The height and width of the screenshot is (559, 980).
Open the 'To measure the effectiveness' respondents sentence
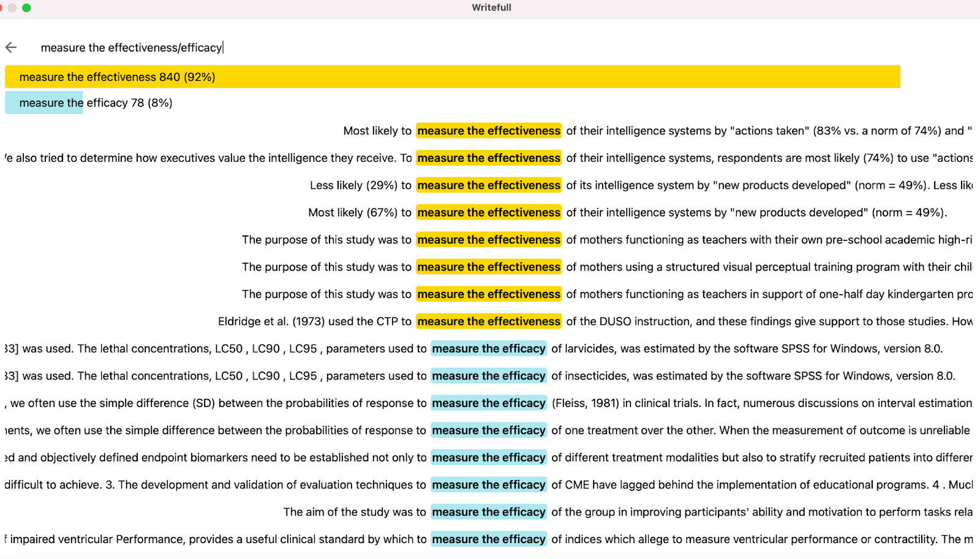click(x=489, y=158)
